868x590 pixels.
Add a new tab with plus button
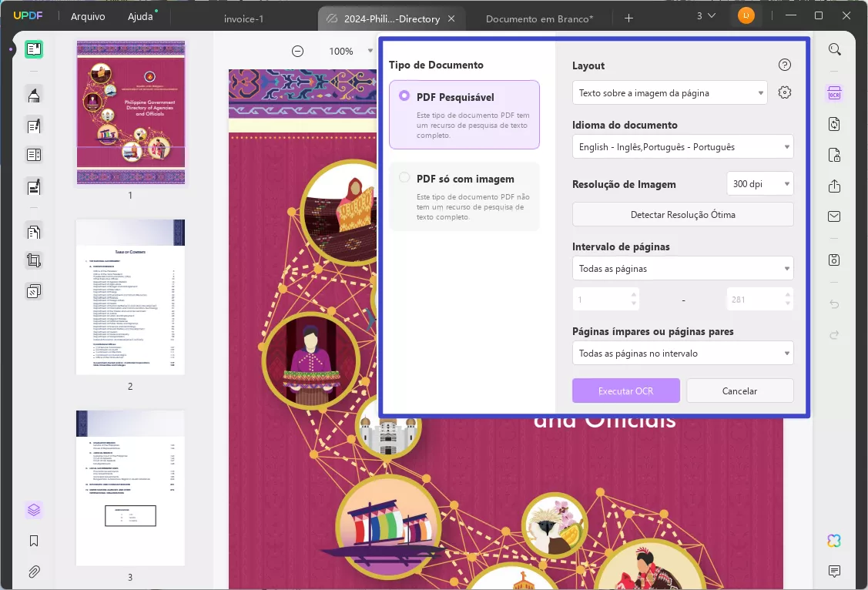[x=628, y=18]
